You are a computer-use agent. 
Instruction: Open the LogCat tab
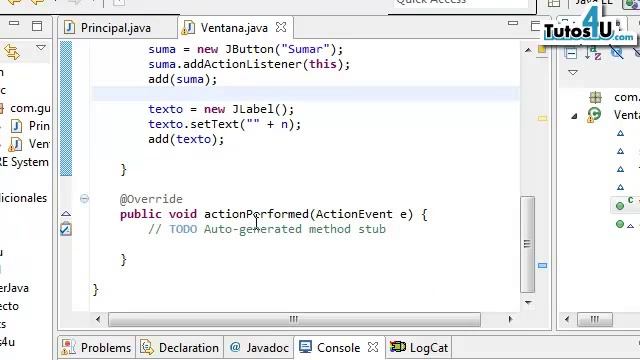coord(419,348)
